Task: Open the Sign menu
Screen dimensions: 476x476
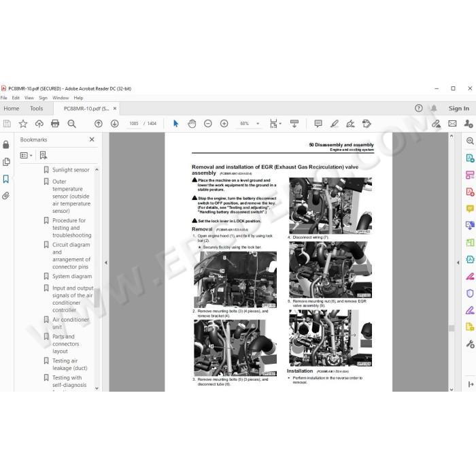Action: pos(43,98)
